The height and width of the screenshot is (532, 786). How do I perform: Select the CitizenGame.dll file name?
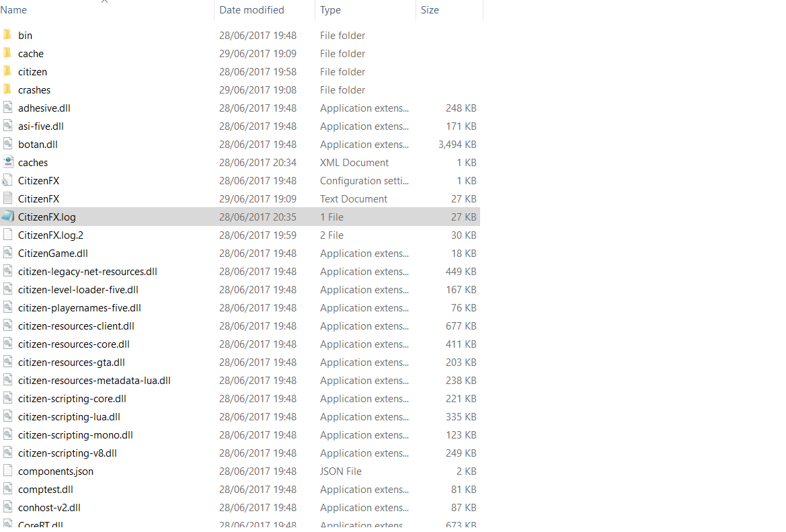pos(52,253)
